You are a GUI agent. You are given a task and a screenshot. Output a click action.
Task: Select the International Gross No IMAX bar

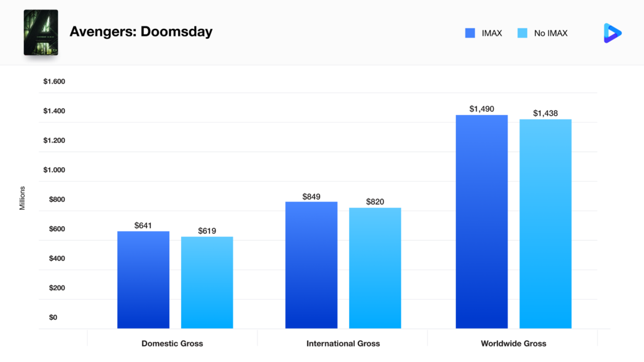click(x=375, y=268)
